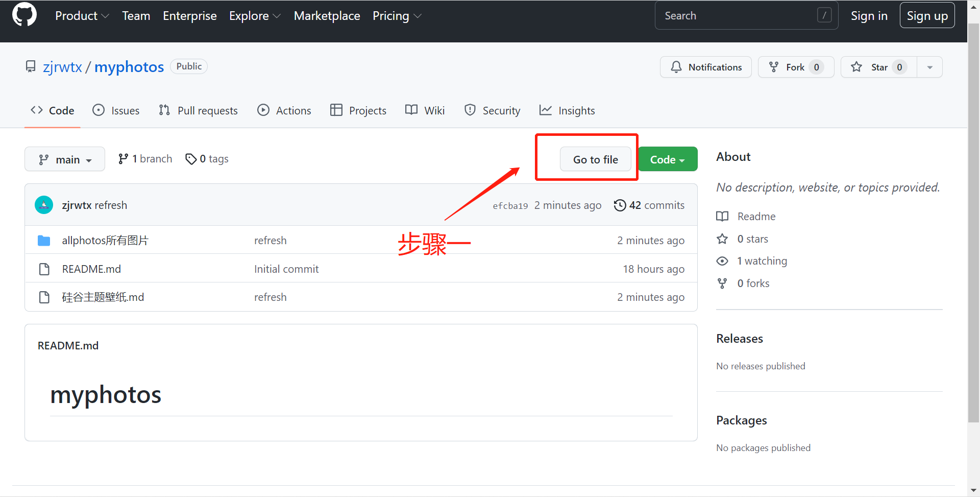Screen dimensions: 980x497
Task: Open the Team link in header
Action: (x=136, y=16)
